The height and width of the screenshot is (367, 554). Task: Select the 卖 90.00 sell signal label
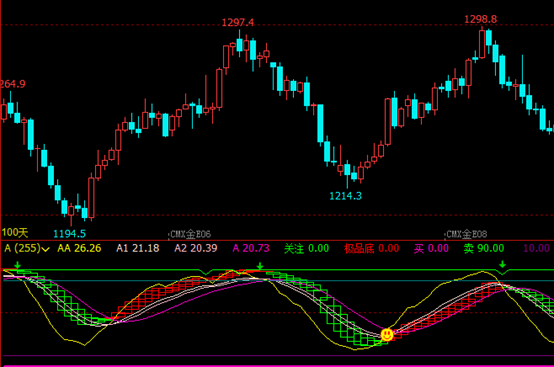tap(484, 248)
